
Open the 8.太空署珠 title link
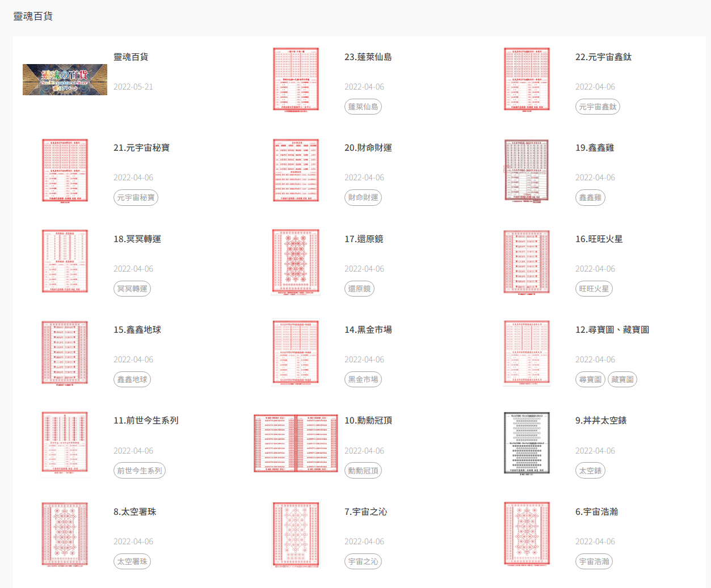point(135,511)
